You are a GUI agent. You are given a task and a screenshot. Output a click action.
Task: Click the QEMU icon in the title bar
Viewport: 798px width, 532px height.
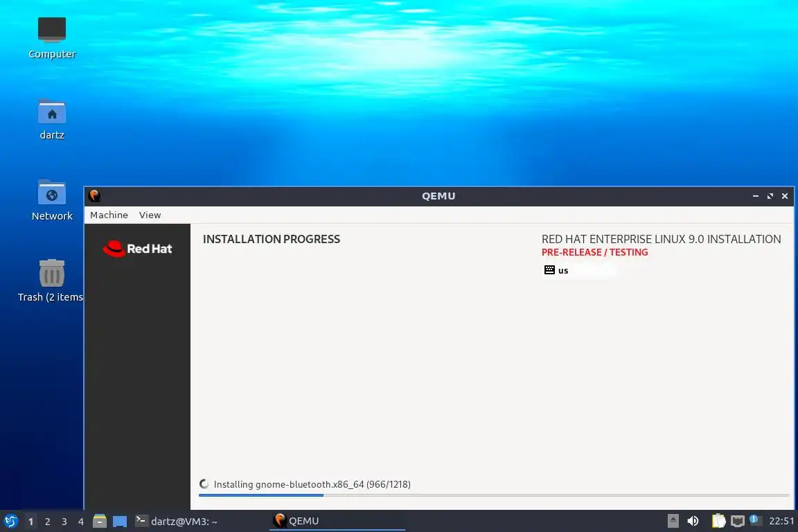95,196
